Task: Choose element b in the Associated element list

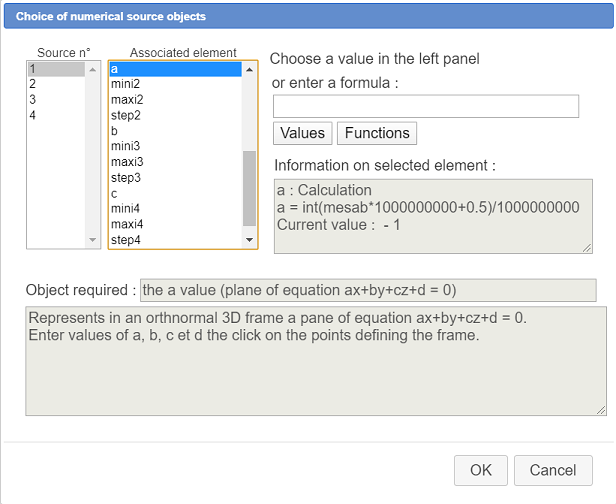Action: pos(176,130)
